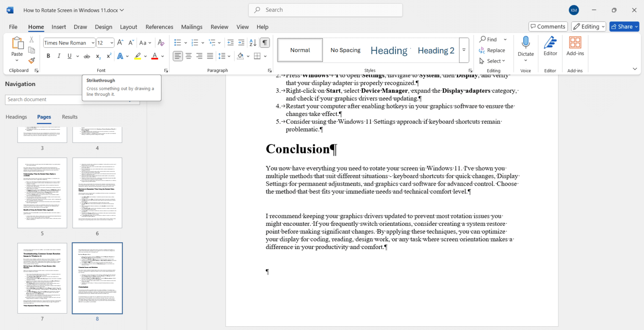Apply strikethrough formatting from the Font group
Viewport: 644px width, 330px height.
[x=86, y=56]
